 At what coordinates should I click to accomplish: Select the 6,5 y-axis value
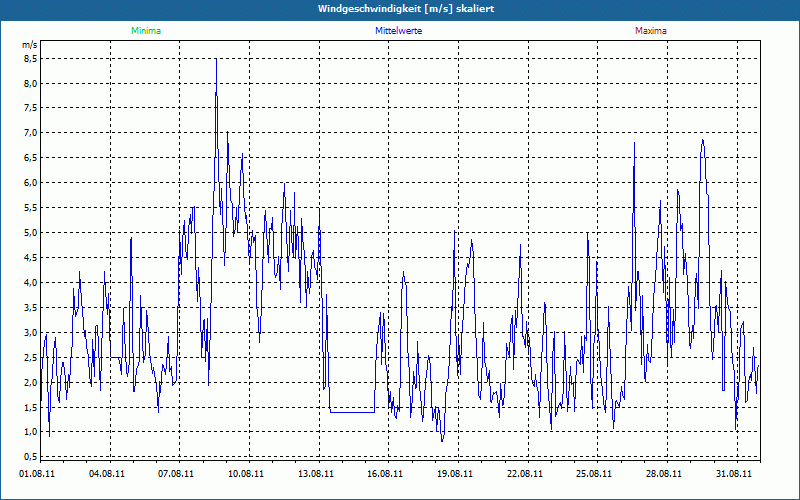point(31,158)
